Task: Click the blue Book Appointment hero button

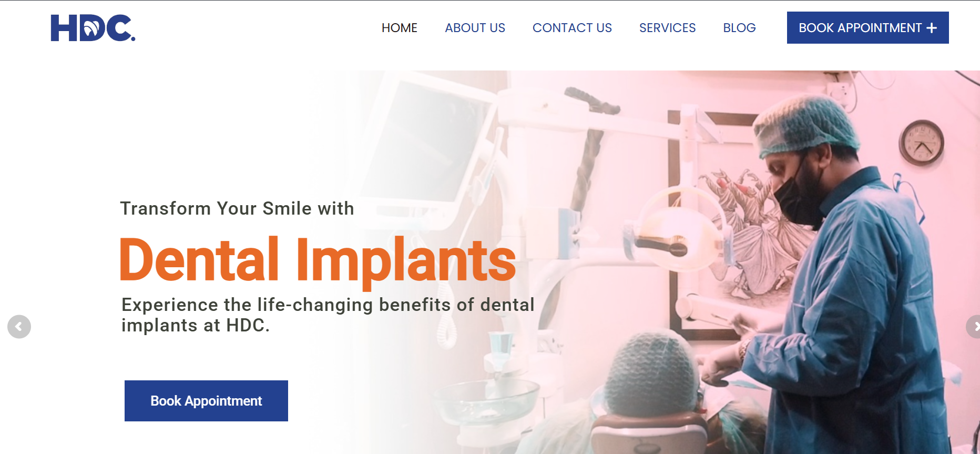Action: click(x=206, y=401)
